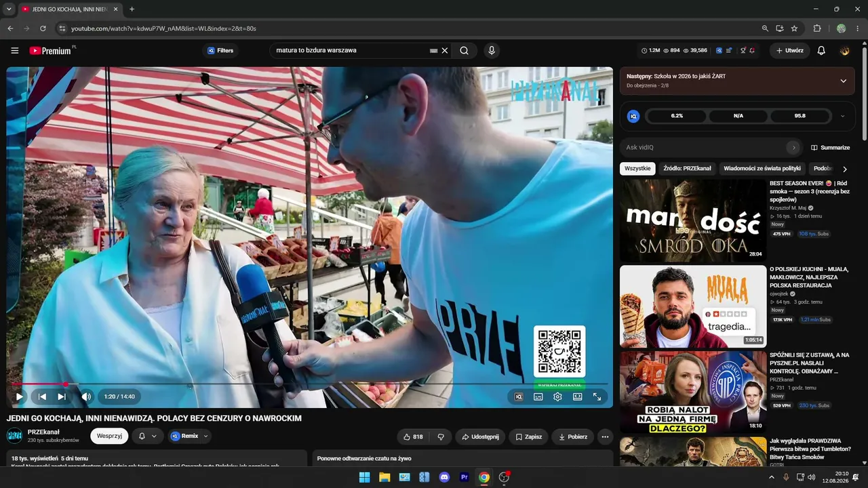Open 'Jak wygląda PRAWDZIWA Pierwsza bitwa' title

810,449
